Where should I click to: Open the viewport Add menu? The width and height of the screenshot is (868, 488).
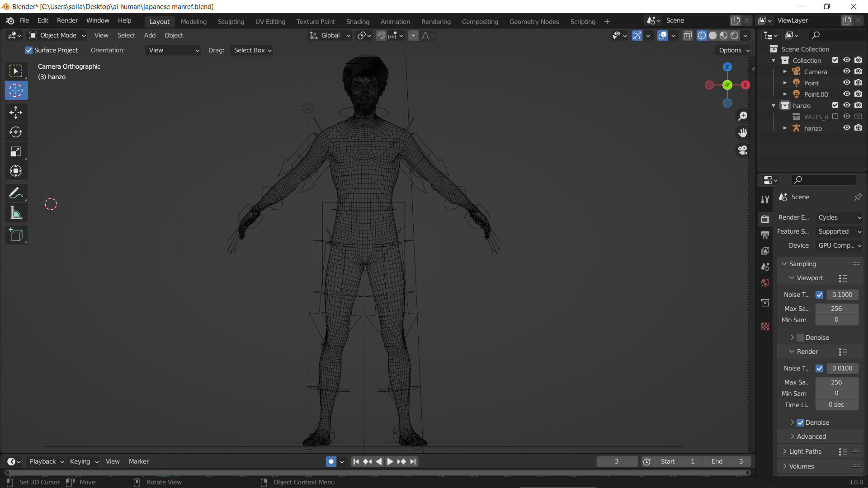click(x=150, y=35)
